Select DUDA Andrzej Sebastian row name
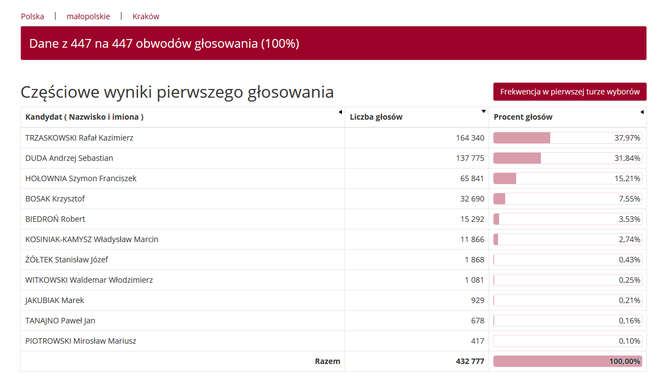The image size is (664, 381). [69, 158]
